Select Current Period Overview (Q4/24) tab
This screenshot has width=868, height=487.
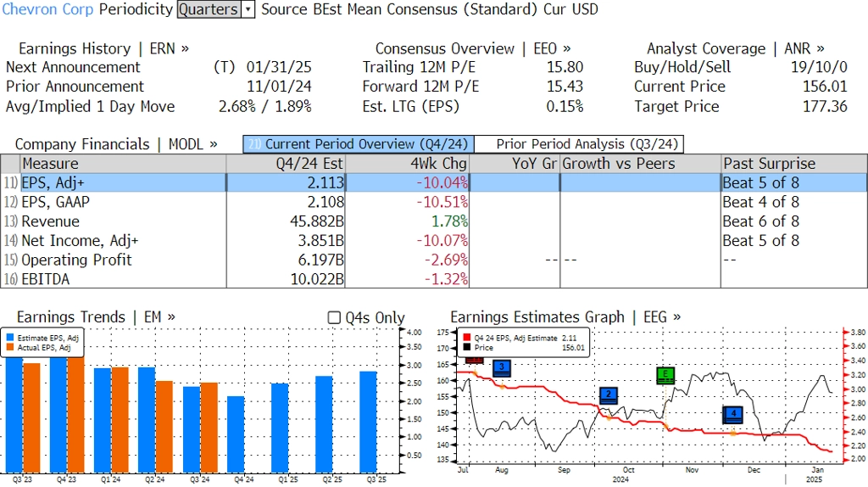359,144
